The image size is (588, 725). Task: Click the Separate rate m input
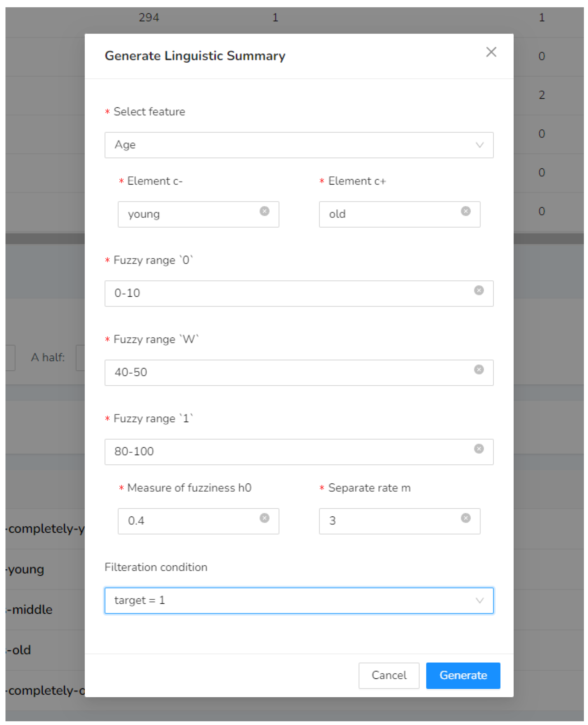click(x=390, y=521)
